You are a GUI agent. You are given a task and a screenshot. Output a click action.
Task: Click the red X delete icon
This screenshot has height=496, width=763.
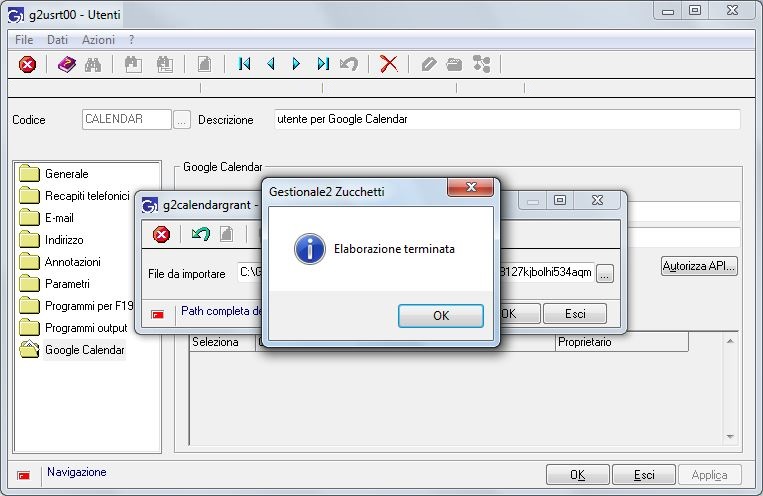(x=388, y=64)
